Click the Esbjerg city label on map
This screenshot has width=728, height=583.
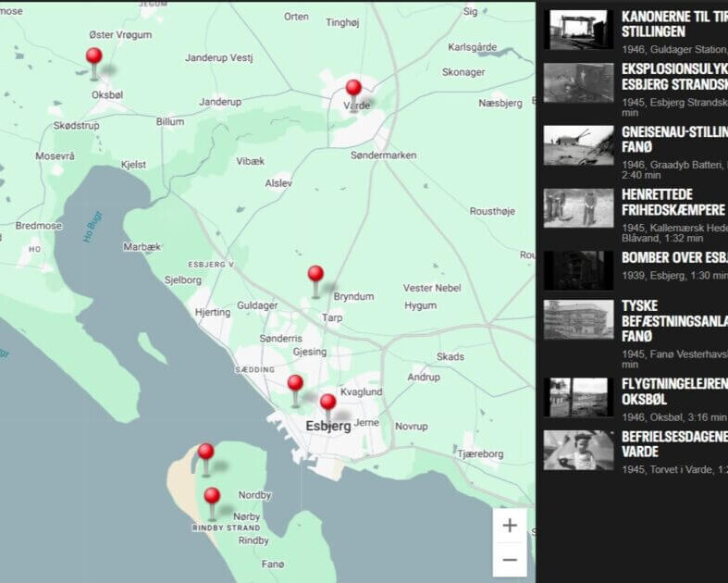[328, 427]
